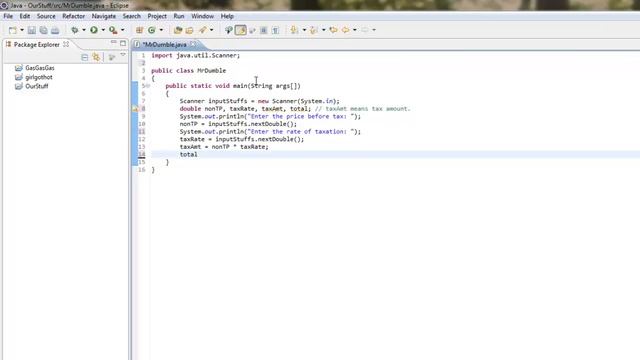Open the Navigate menu

pos(104,16)
